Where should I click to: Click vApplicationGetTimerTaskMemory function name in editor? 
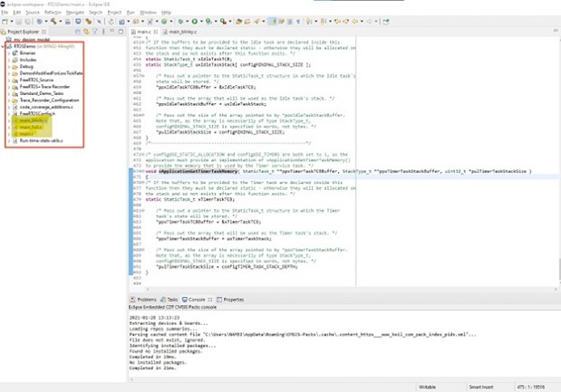[x=198, y=171]
